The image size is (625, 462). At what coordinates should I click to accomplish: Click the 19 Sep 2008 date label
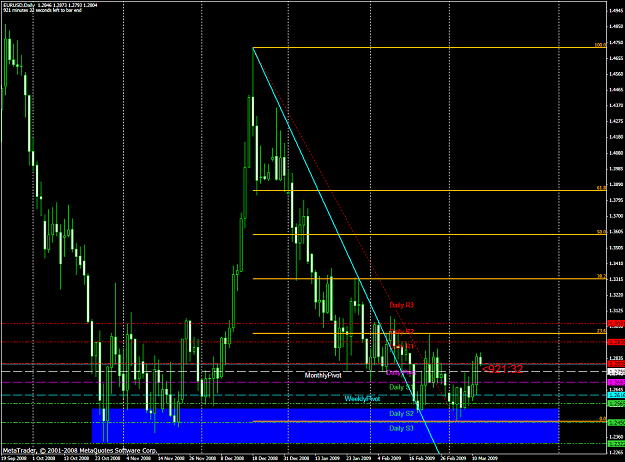pos(13,458)
